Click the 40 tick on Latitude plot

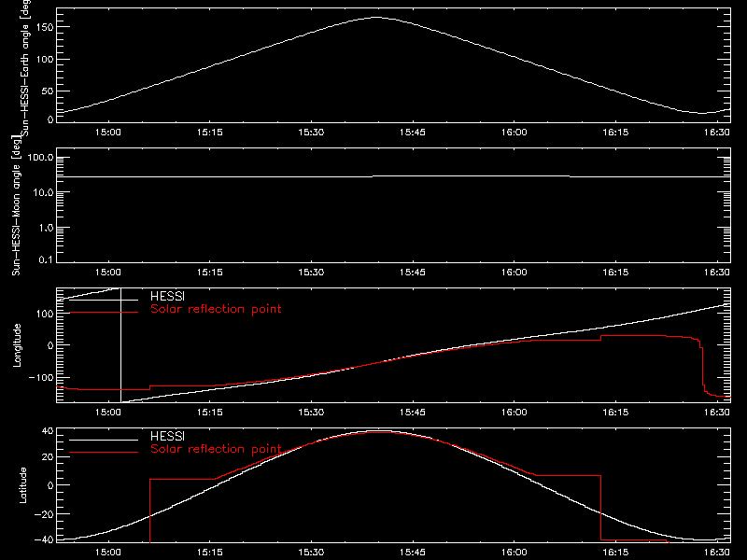[48, 431]
